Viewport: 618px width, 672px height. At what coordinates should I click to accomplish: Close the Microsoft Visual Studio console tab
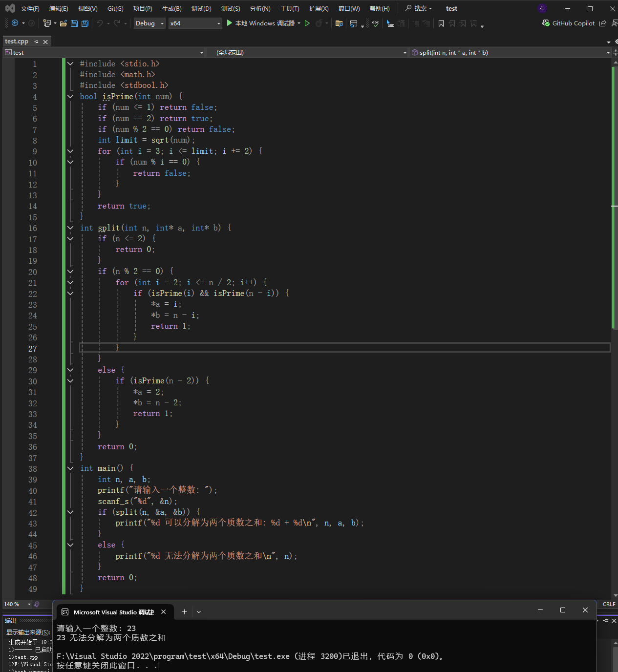(x=164, y=611)
